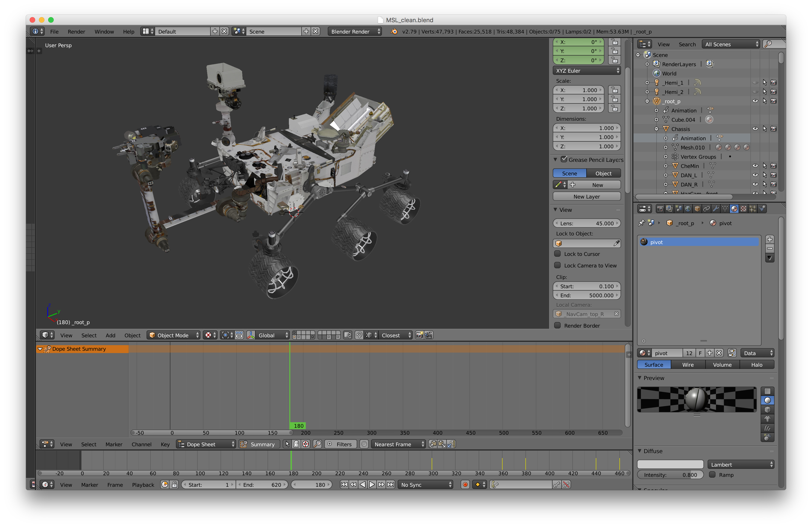
Task: Enable the Render Border checkbox
Action: click(557, 325)
